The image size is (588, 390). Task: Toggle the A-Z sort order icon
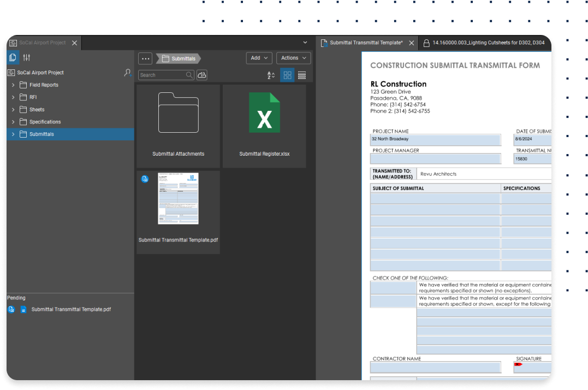click(x=271, y=75)
